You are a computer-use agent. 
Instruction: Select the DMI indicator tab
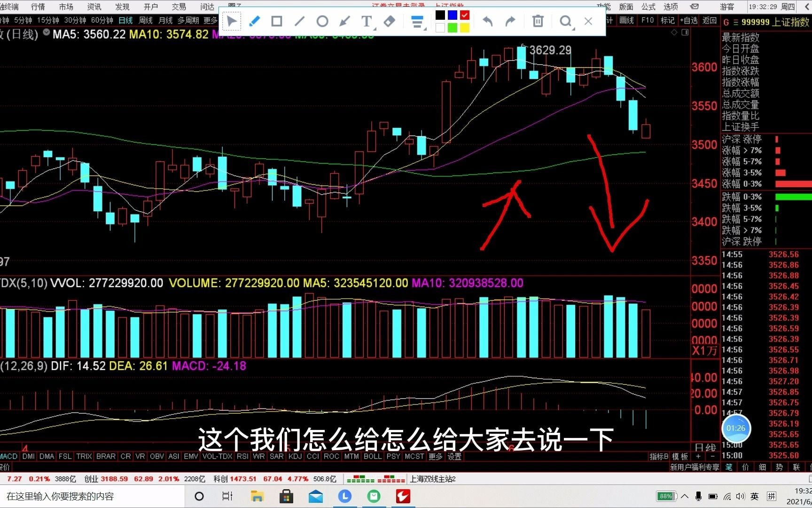coord(28,456)
